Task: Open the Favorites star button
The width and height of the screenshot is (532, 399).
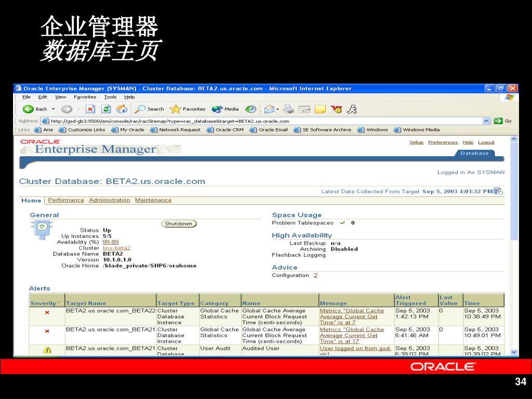Action: [188, 109]
